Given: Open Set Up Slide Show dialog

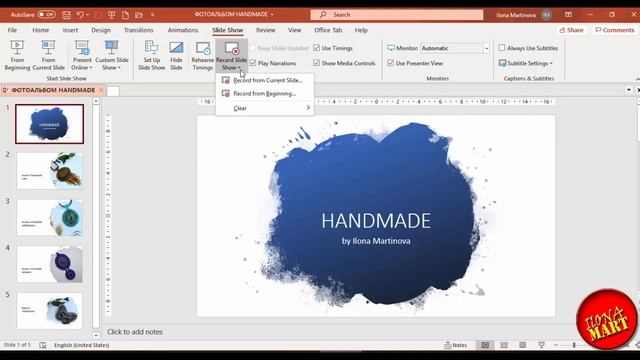Looking at the screenshot, I should coord(151,56).
